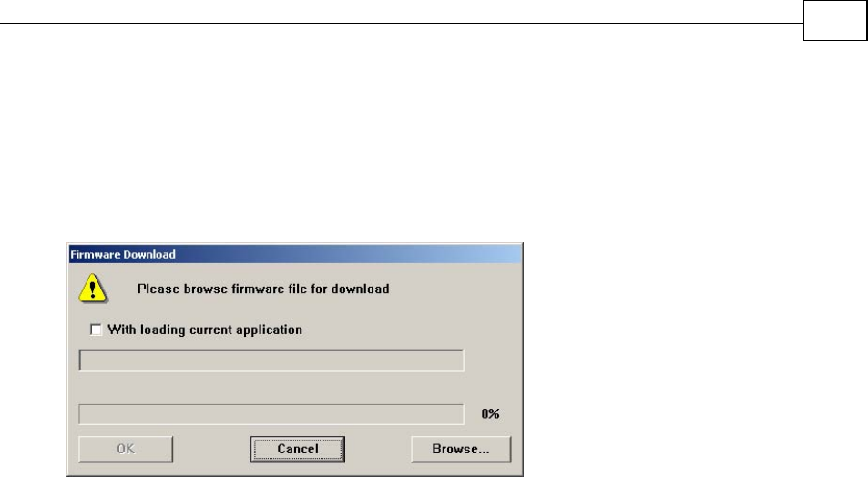Open the Browse... file chooser

461,449
